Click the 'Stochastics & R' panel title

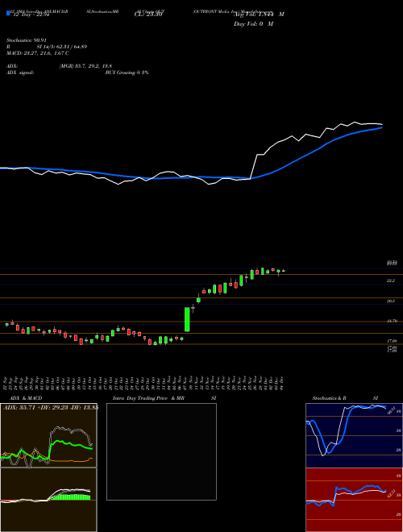[x=330, y=398]
